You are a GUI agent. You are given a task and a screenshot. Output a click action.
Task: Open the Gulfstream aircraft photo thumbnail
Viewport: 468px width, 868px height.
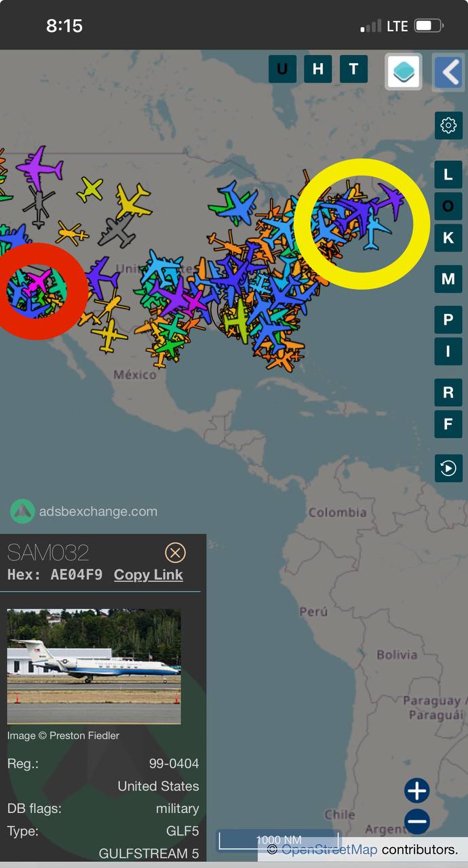coord(94,667)
